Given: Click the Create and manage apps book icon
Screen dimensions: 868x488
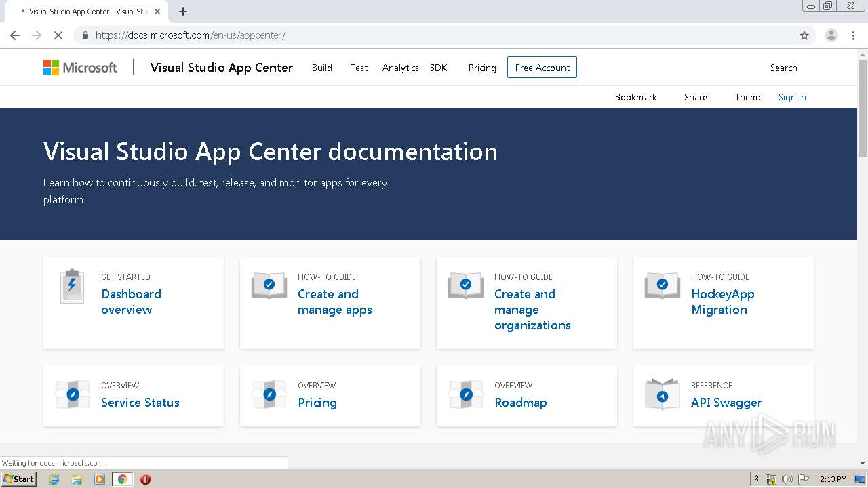Looking at the screenshot, I should (x=269, y=285).
